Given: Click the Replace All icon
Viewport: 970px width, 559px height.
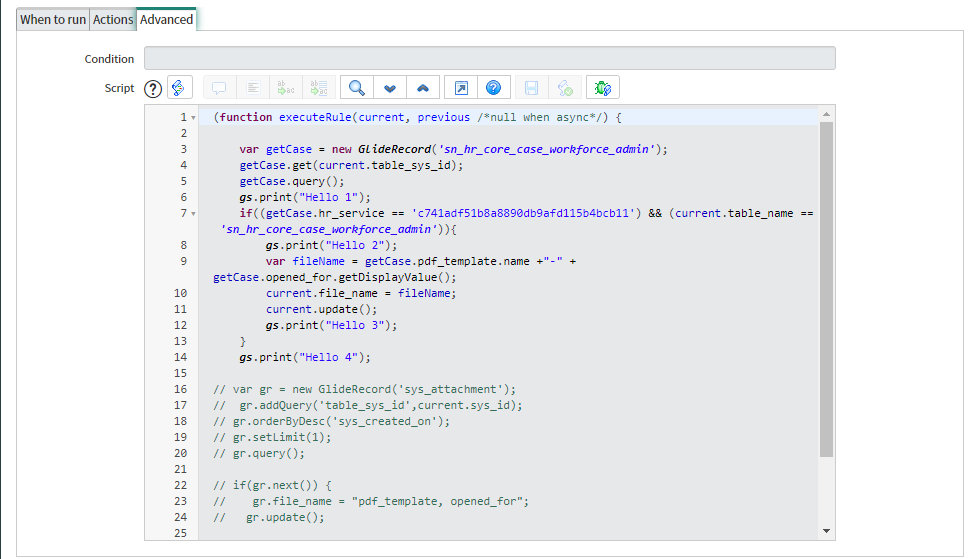Looking at the screenshot, I should 319,88.
